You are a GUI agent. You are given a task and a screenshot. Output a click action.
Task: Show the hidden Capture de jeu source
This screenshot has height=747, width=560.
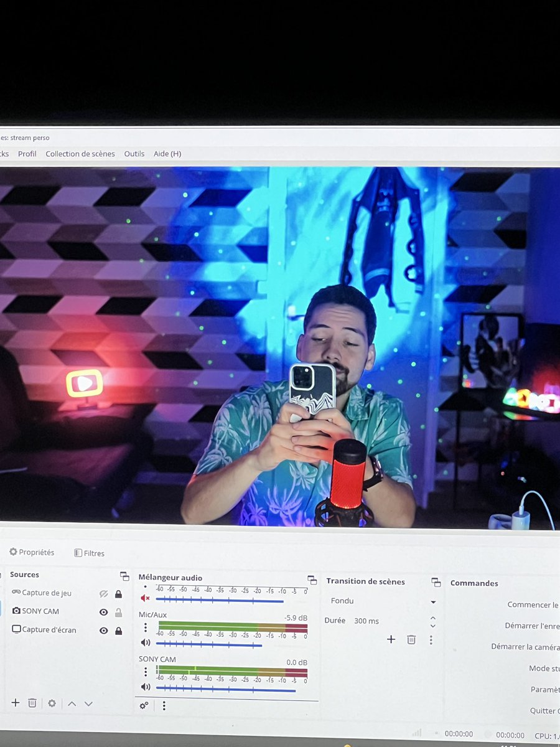(x=104, y=594)
